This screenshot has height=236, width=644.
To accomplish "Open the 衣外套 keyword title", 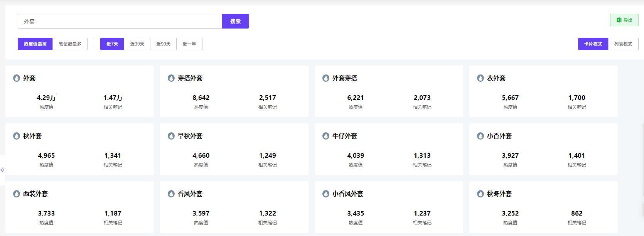I will click(496, 78).
